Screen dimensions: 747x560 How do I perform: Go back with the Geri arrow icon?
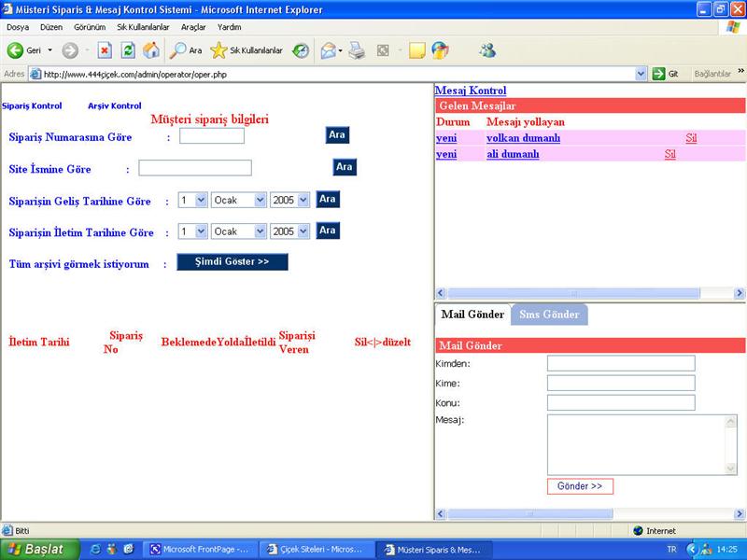15,50
